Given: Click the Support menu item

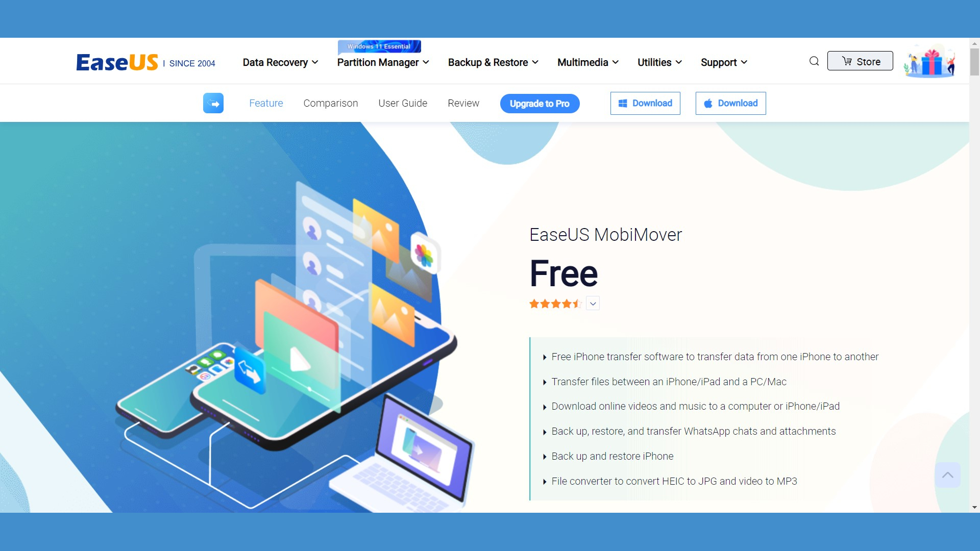Looking at the screenshot, I should (x=724, y=62).
